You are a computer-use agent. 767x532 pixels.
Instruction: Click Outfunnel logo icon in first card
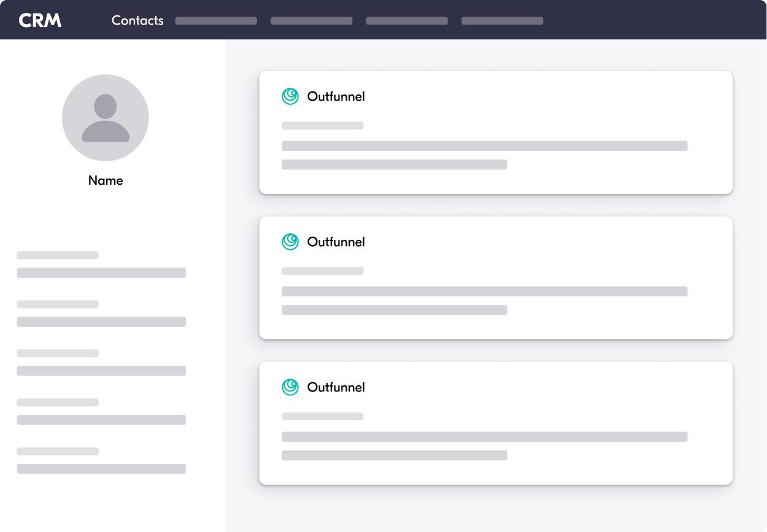pyautogui.click(x=290, y=96)
